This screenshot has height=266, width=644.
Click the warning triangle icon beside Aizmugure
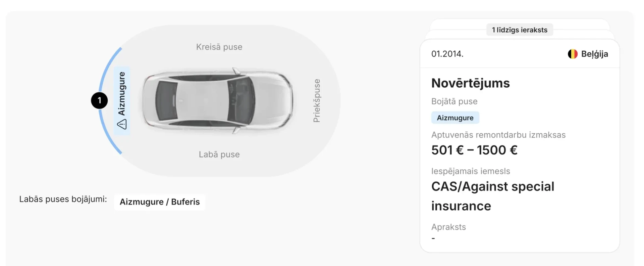pyautogui.click(x=122, y=125)
